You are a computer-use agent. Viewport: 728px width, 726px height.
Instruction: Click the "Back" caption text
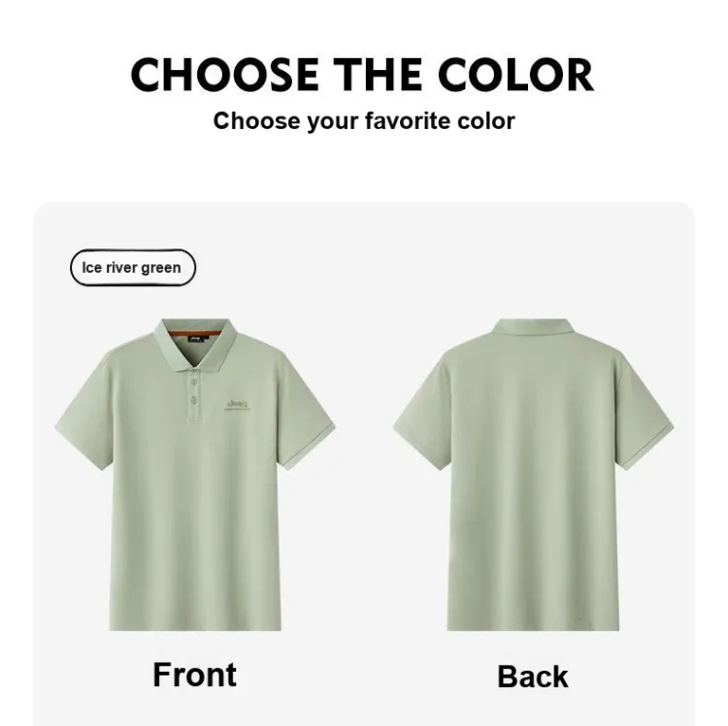tap(533, 676)
